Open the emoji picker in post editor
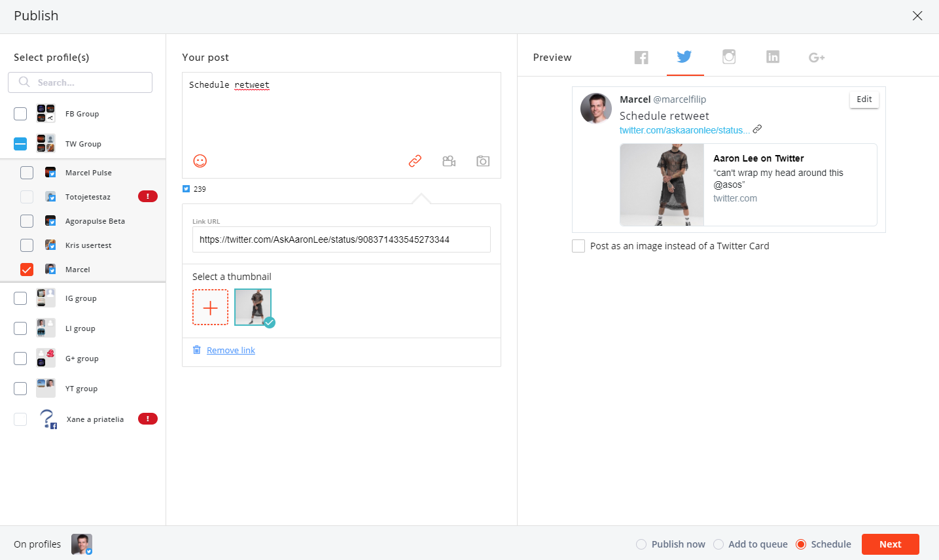The width and height of the screenshot is (939, 560). click(x=200, y=161)
